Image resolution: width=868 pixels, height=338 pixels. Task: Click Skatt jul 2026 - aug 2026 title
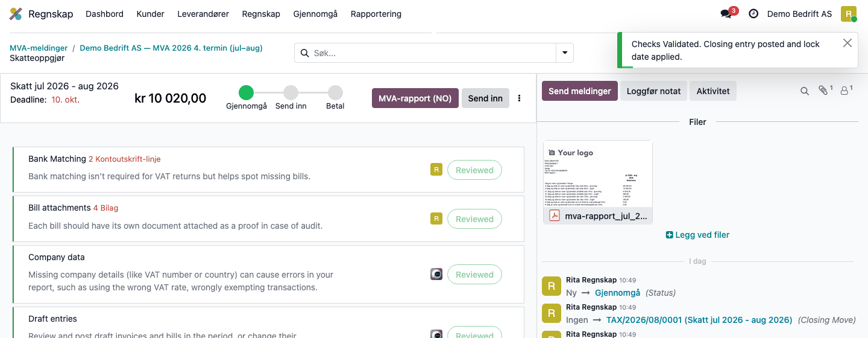tap(64, 86)
